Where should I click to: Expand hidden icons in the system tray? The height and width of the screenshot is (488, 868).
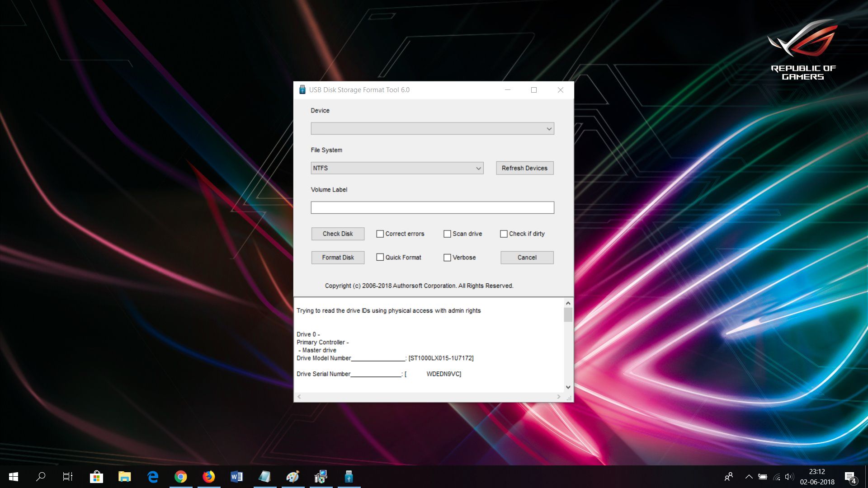[749, 477]
